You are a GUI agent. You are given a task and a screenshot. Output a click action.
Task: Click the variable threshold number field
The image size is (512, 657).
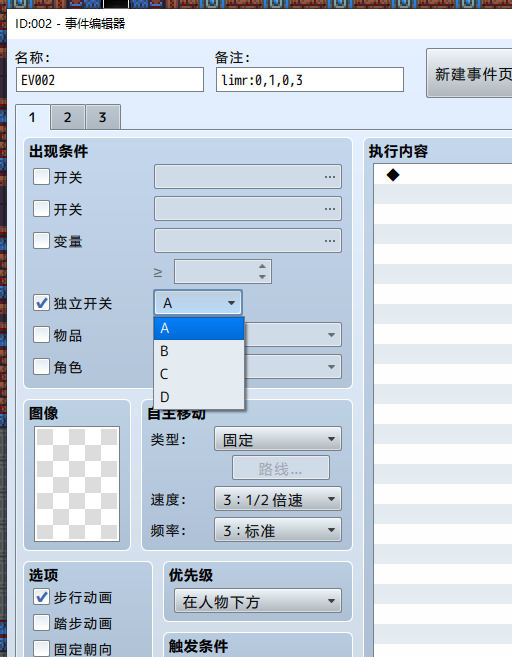[223, 272]
